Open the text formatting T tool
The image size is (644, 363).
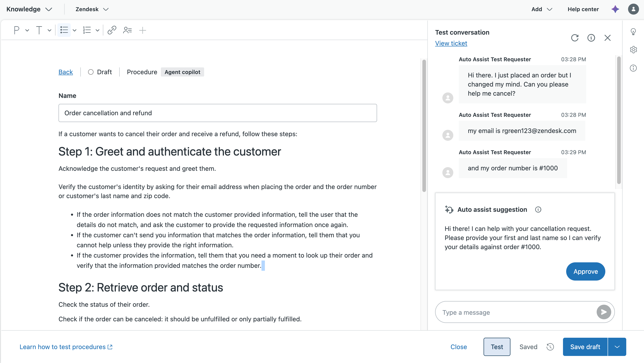click(39, 30)
